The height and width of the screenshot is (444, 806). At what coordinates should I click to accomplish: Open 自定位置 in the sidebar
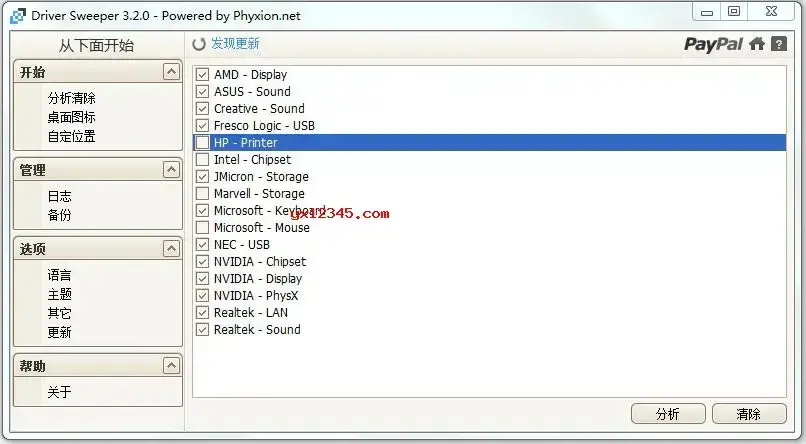coord(71,136)
